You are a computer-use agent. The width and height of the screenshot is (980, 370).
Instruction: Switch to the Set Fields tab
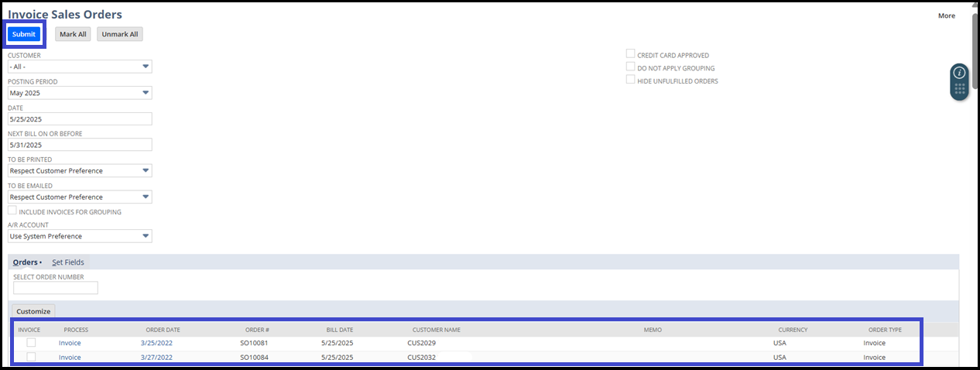pos(68,262)
